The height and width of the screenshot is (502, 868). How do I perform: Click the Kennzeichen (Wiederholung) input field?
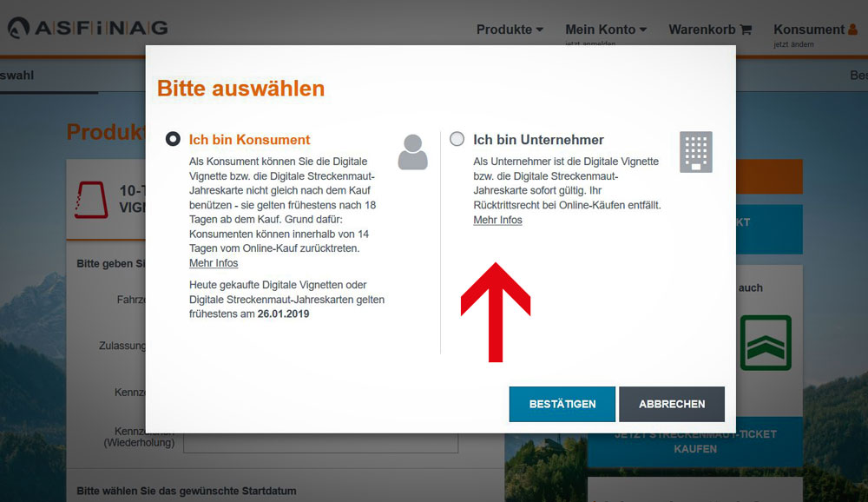coord(320,442)
